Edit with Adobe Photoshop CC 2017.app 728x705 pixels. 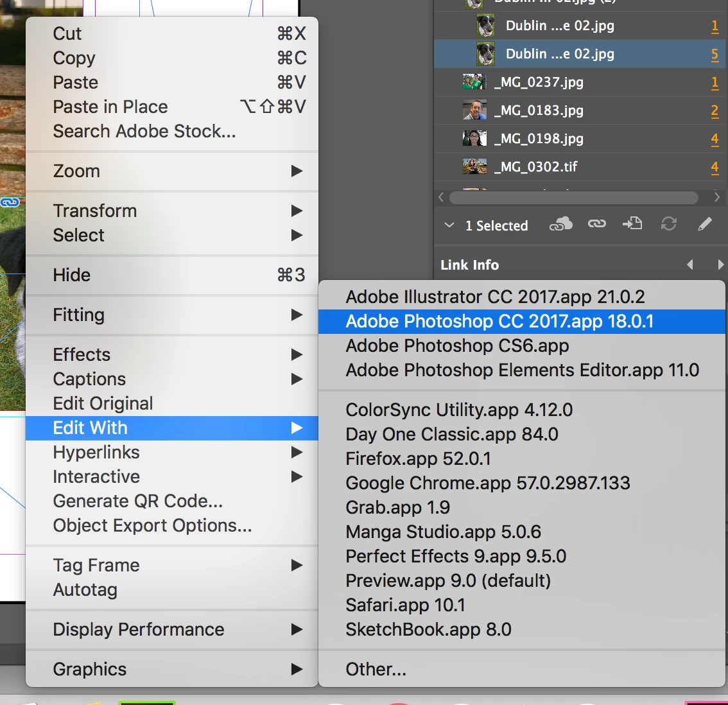[x=522, y=322]
